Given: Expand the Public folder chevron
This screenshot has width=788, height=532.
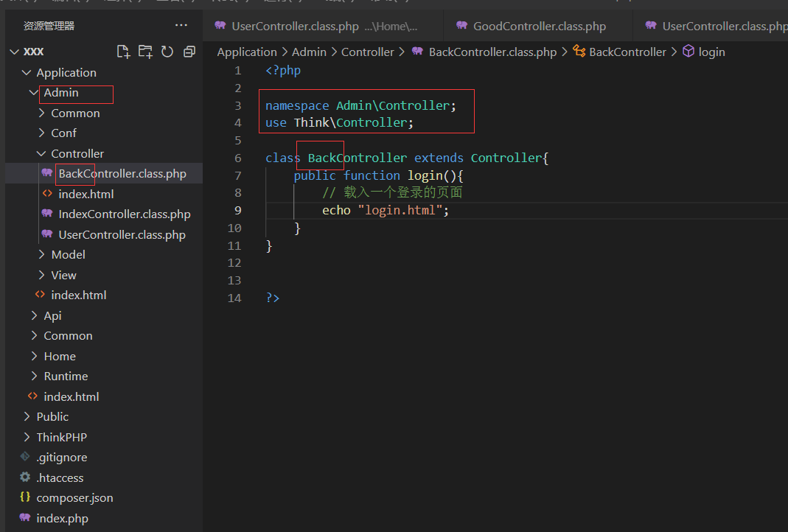Looking at the screenshot, I should [x=27, y=416].
